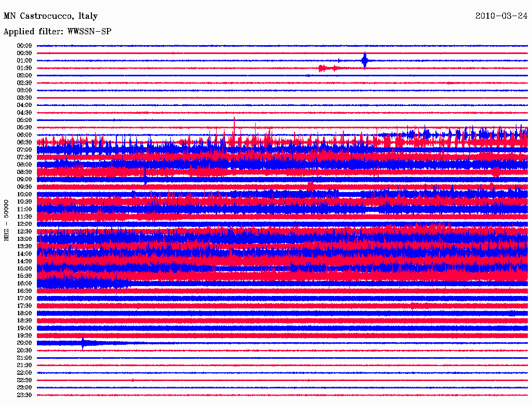The width and height of the screenshot is (532, 405).
Task: Click the 02:30 time label
Action: (x=24, y=83)
